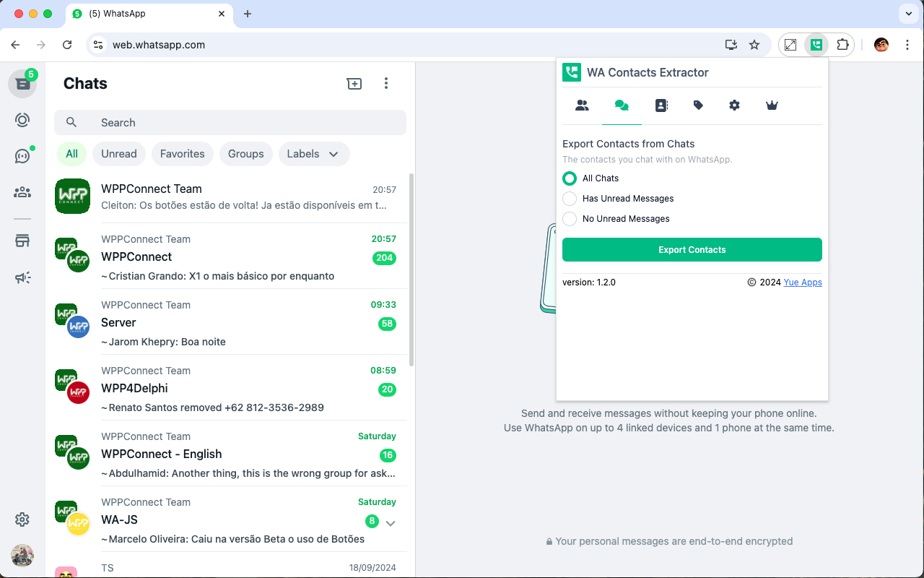
Task: Click the new chat icon beside Chats
Action: [354, 84]
